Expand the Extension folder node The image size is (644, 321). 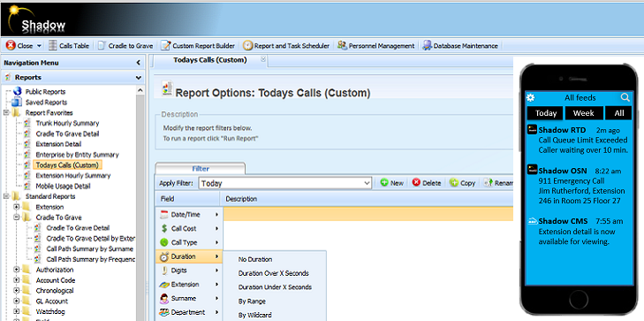pos(17,207)
